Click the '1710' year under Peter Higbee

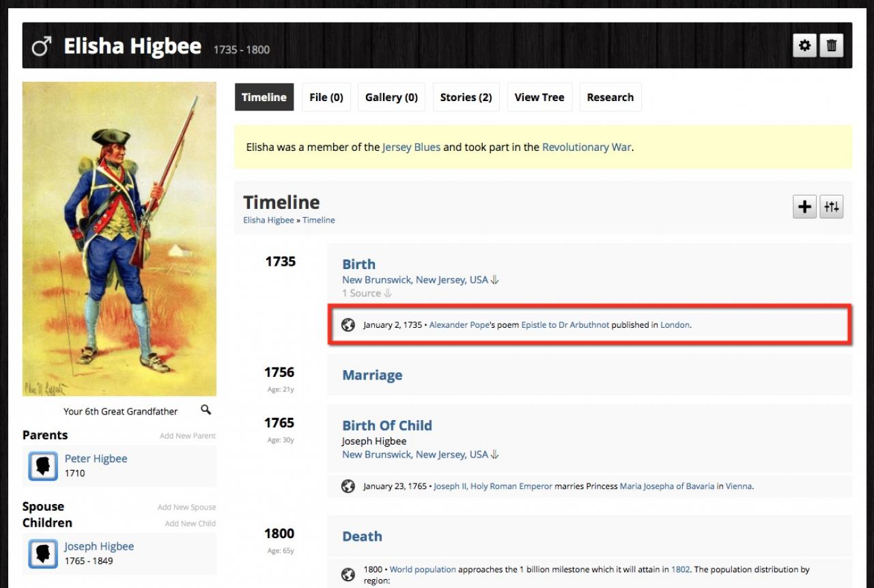(x=75, y=473)
